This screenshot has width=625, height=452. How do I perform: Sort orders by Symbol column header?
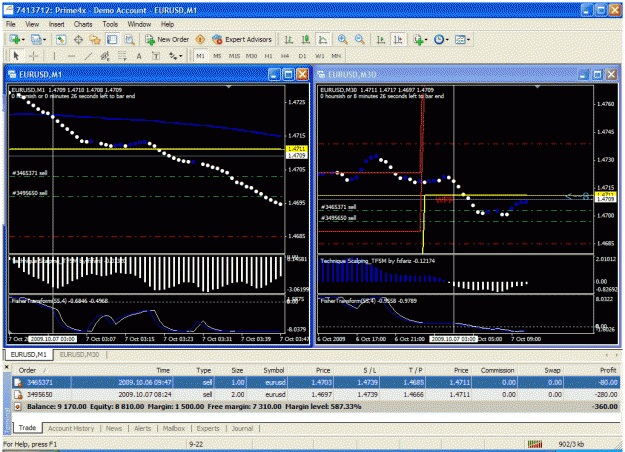pyautogui.click(x=267, y=370)
